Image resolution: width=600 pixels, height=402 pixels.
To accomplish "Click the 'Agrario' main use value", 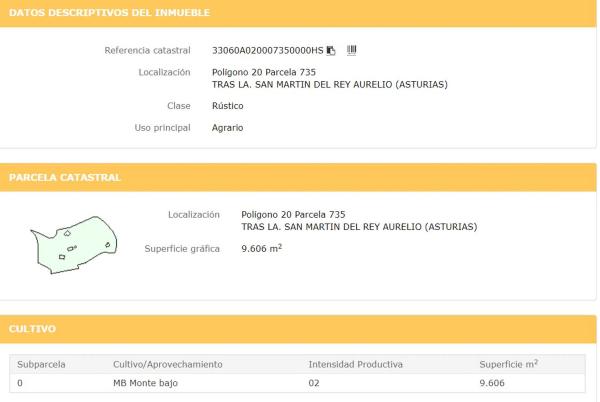I will coord(228,127).
